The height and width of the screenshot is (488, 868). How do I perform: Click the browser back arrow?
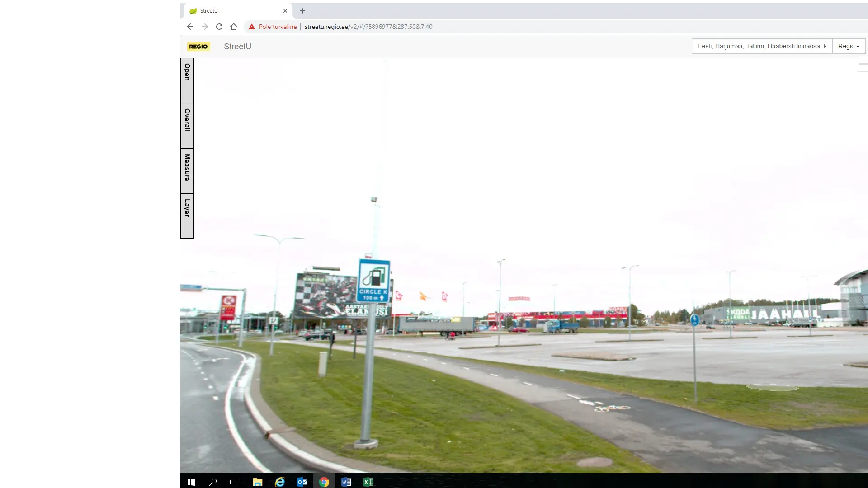click(x=190, y=27)
